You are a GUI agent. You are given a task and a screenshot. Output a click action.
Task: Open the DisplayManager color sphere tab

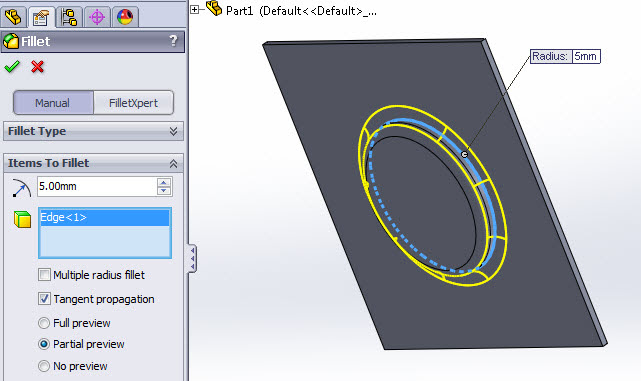125,17
